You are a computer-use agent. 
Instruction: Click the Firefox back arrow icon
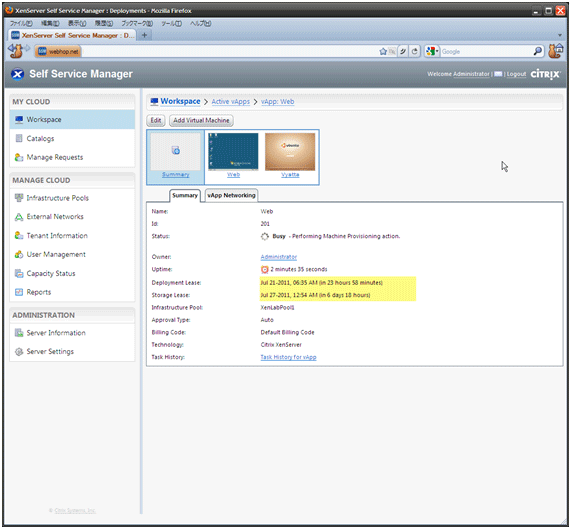pos(15,51)
